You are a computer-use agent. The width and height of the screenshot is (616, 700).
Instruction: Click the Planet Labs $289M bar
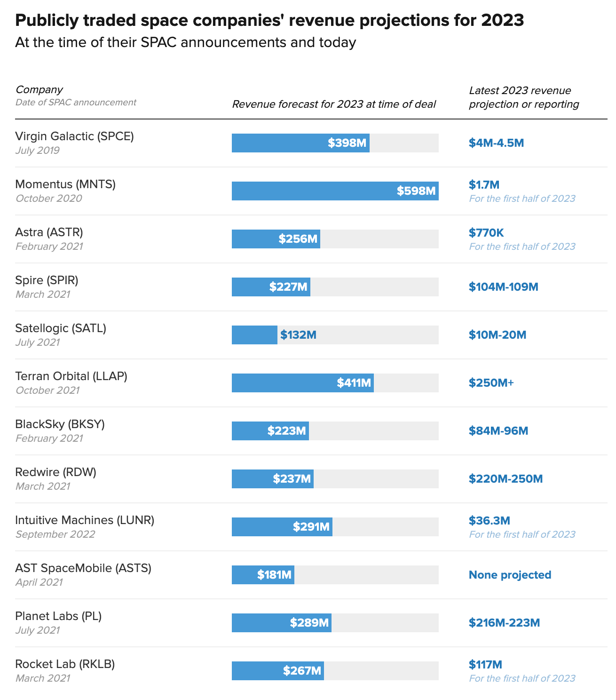coord(281,623)
